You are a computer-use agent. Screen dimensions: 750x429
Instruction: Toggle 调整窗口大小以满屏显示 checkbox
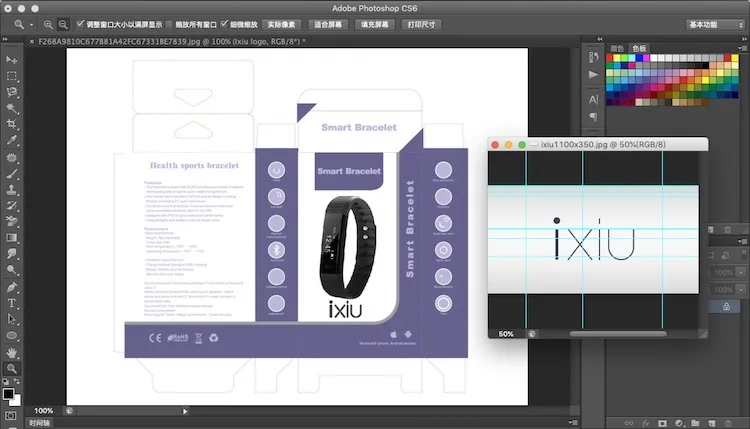pyautogui.click(x=81, y=23)
